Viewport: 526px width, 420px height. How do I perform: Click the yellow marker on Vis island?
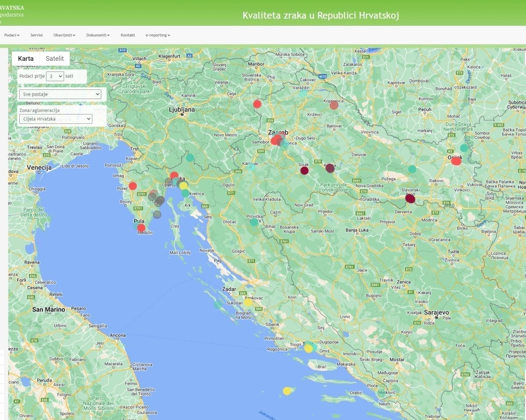pos(287,391)
